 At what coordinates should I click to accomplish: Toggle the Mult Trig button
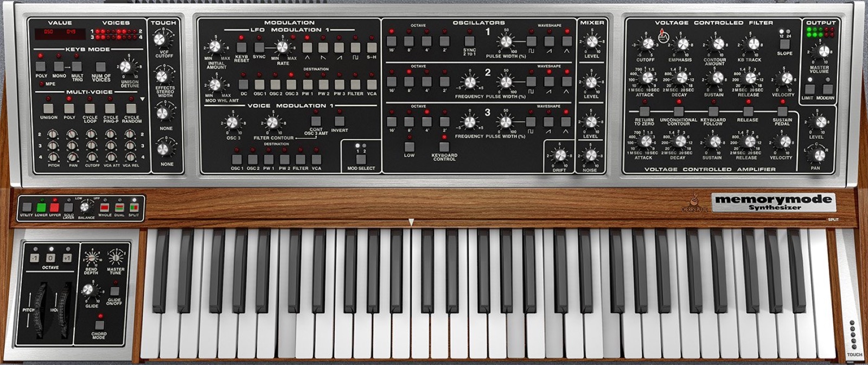click(78, 66)
